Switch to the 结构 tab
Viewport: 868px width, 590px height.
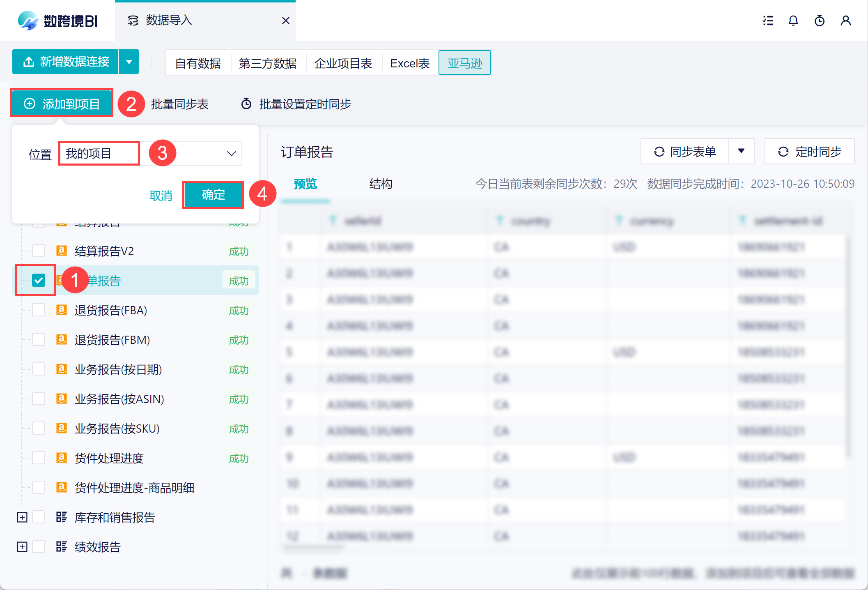pyautogui.click(x=381, y=184)
